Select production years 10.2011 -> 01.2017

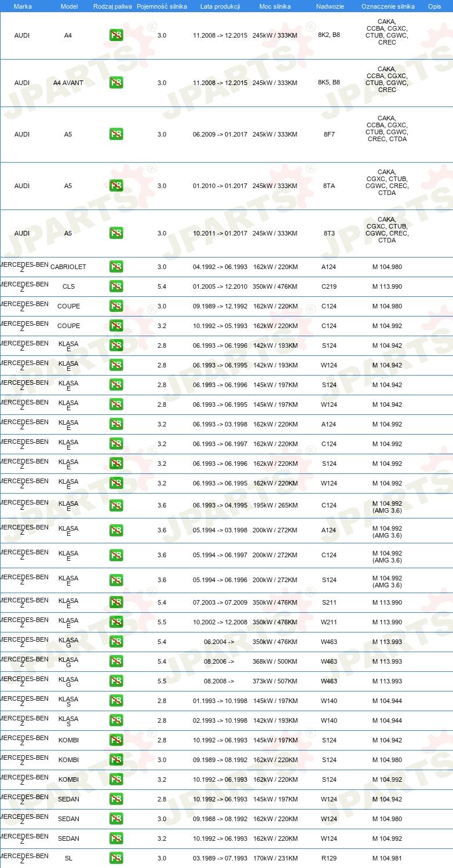point(220,233)
